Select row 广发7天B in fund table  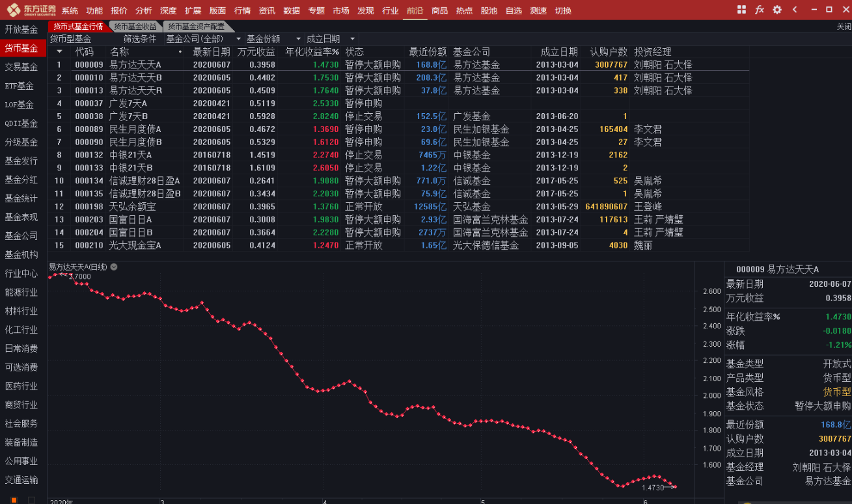point(398,116)
